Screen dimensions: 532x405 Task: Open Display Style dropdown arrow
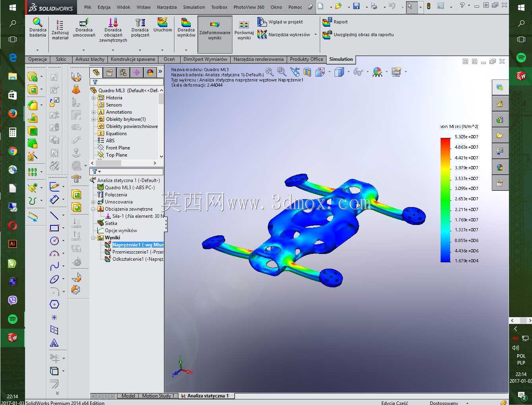click(348, 72)
